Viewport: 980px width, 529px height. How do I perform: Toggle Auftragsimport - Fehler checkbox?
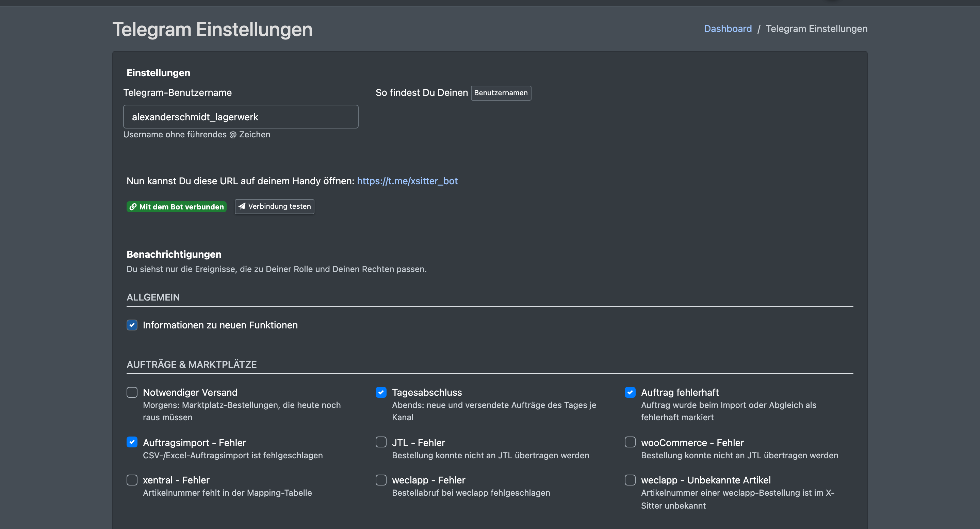132,442
